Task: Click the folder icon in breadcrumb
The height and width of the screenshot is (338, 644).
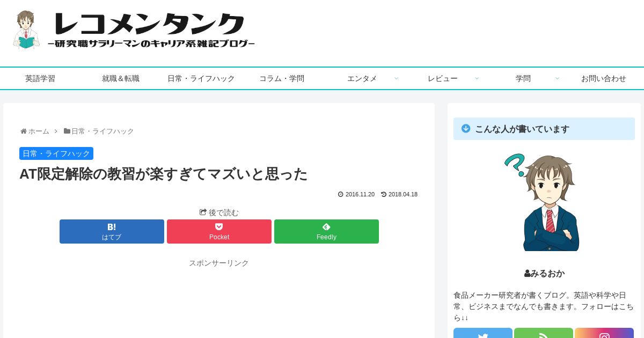Action: [67, 131]
